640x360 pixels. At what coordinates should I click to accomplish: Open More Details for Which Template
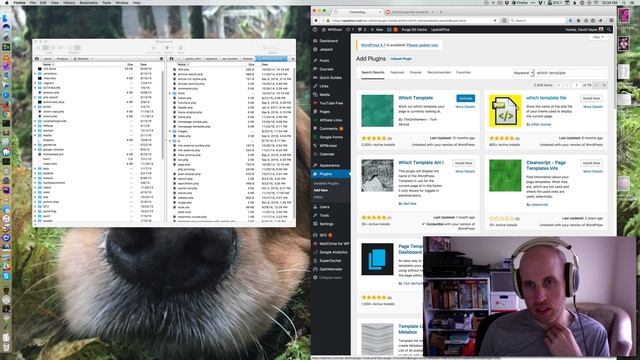tap(465, 107)
